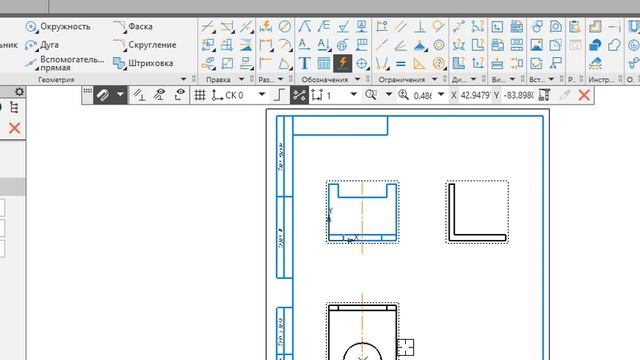640x360 pixels.
Task: Select the Дуга (arc) tool
Action: [x=42, y=45]
